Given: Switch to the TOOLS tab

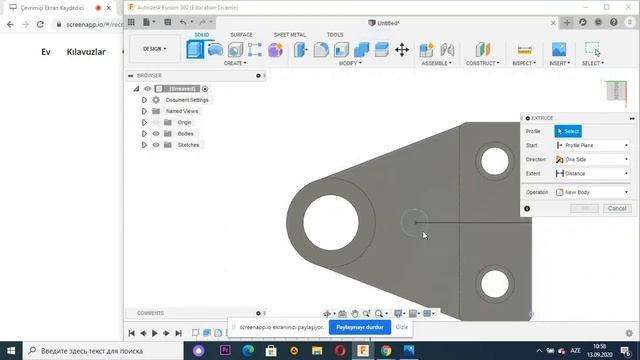Looking at the screenshot, I should tap(335, 35).
